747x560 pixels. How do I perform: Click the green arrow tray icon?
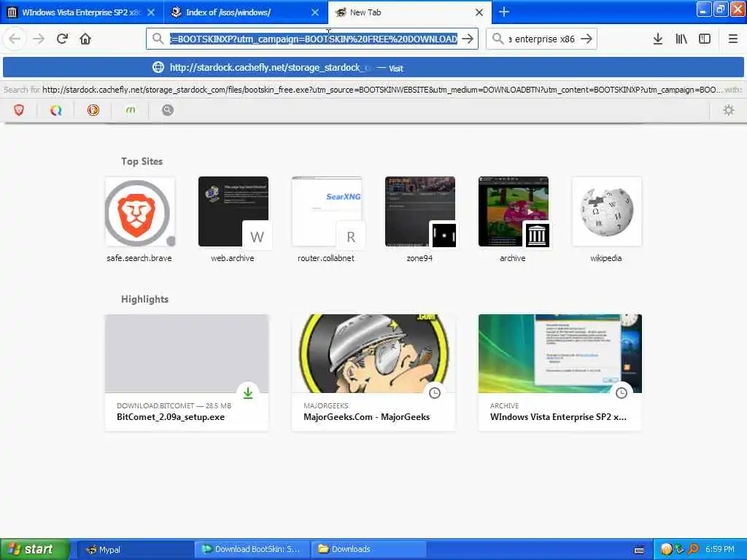coord(679,549)
